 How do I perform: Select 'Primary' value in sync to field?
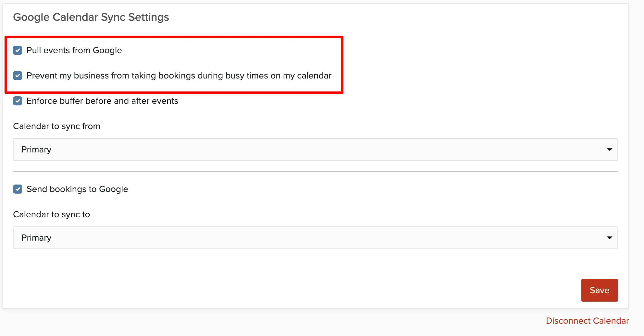[36, 238]
